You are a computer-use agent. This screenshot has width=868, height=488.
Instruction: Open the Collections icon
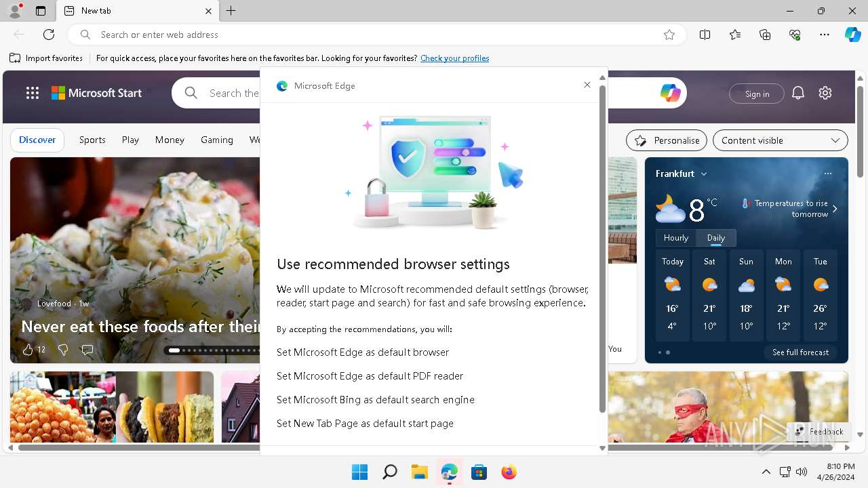click(x=765, y=35)
